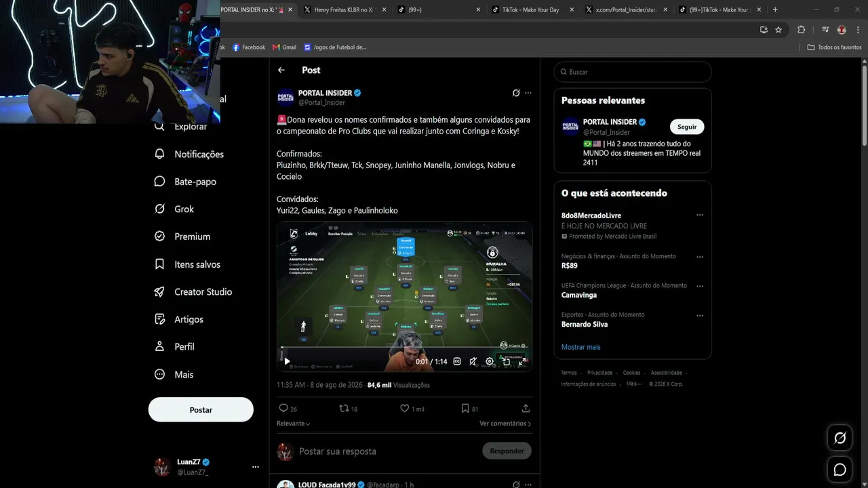Toggle closed captions on the video

click(457, 361)
